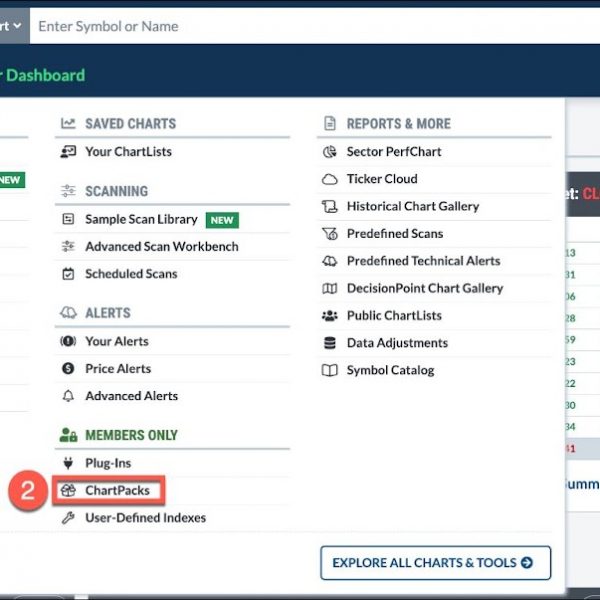Open Predefined Scans
This screenshot has width=600, height=600.
[395, 233]
